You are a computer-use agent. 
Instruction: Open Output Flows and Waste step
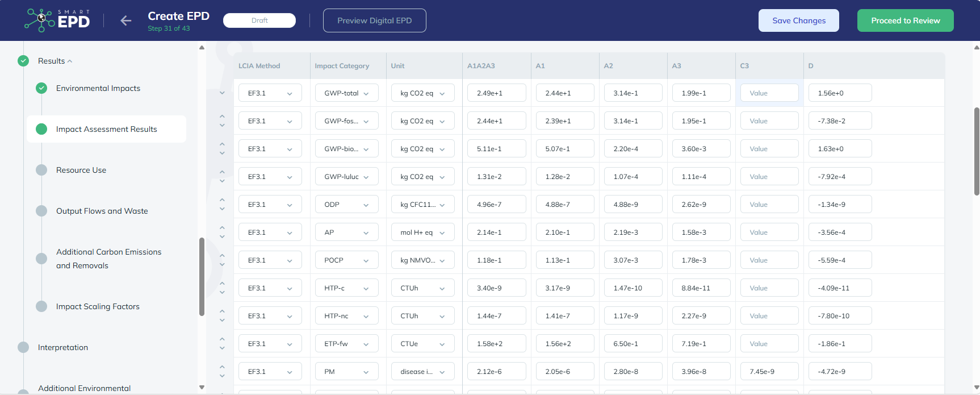[102, 211]
